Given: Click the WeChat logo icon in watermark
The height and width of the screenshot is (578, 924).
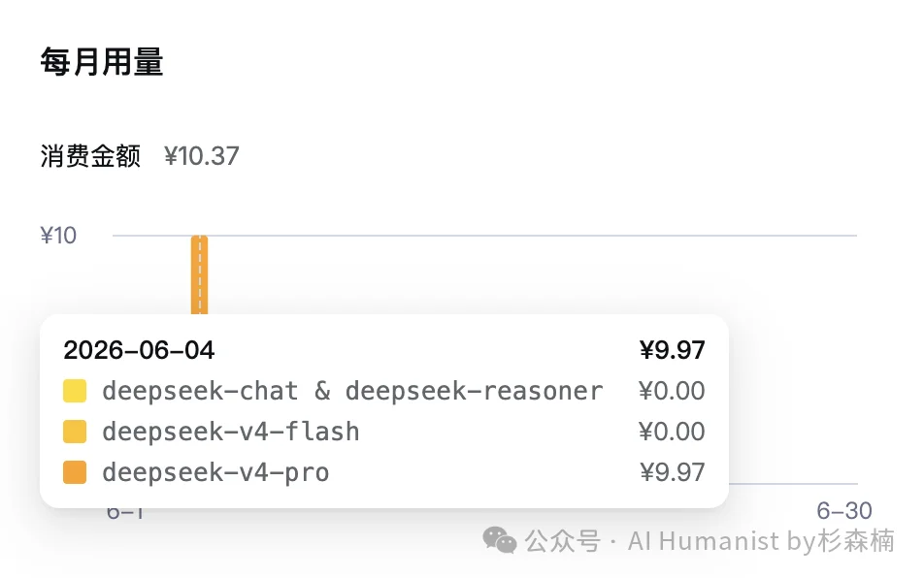Looking at the screenshot, I should (499, 540).
